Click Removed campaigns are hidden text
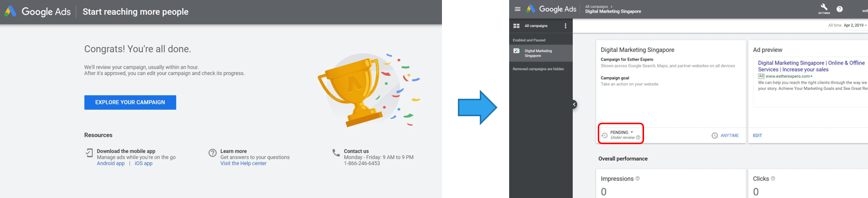 point(539,69)
